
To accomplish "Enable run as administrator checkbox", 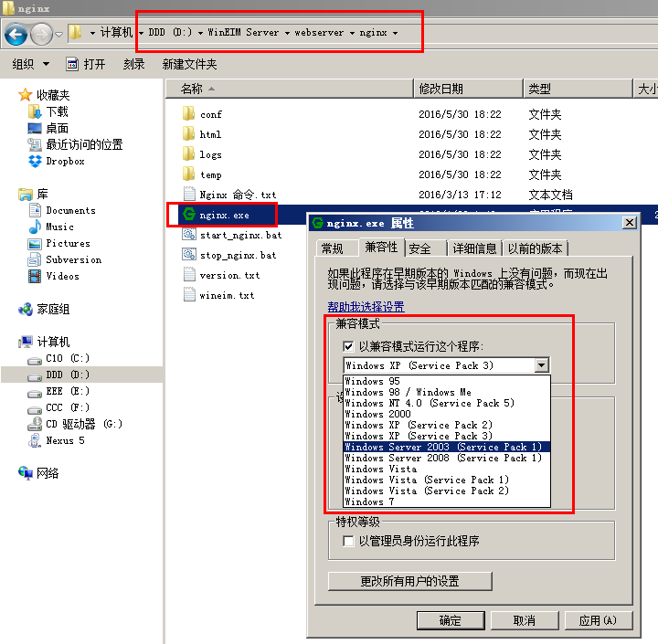I will (348, 541).
